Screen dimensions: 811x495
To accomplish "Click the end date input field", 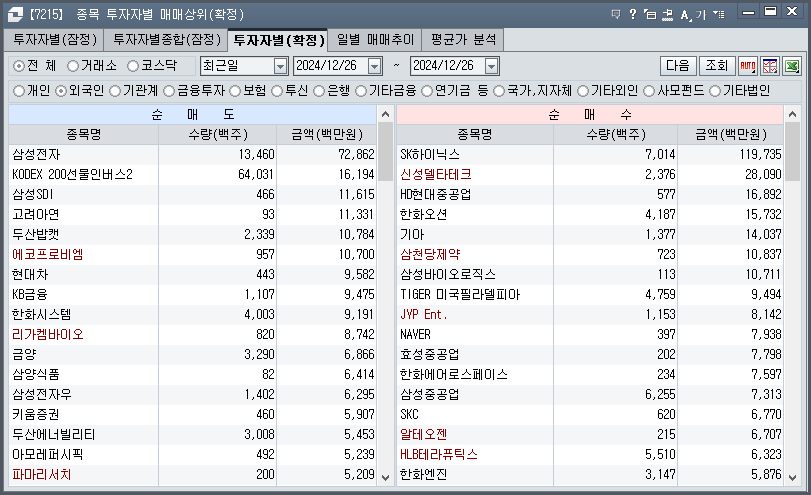I will coord(447,66).
